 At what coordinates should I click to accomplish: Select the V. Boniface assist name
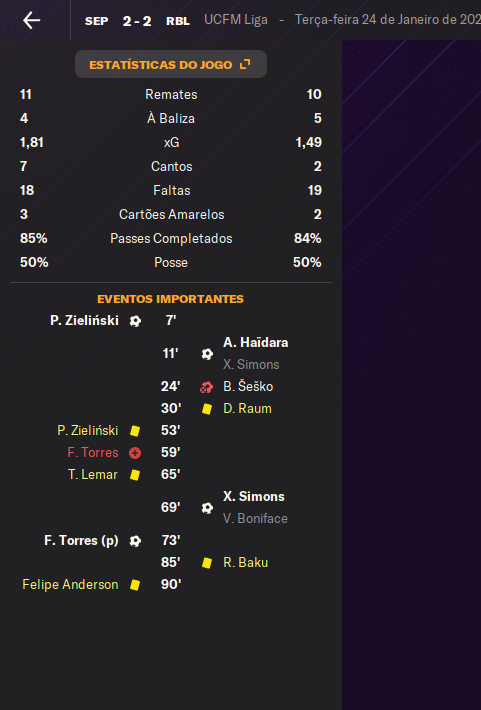click(255, 518)
